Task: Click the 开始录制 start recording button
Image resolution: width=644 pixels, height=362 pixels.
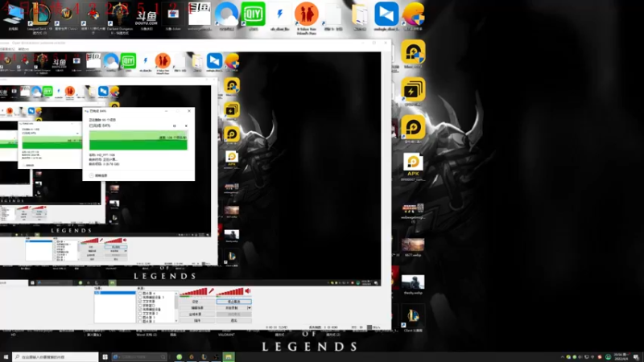Action: point(232,308)
